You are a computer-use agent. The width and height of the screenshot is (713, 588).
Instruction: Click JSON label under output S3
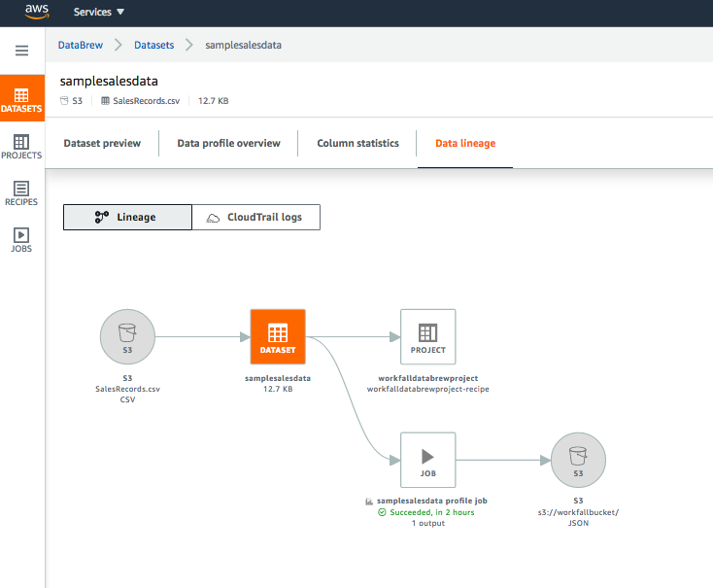click(578, 523)
